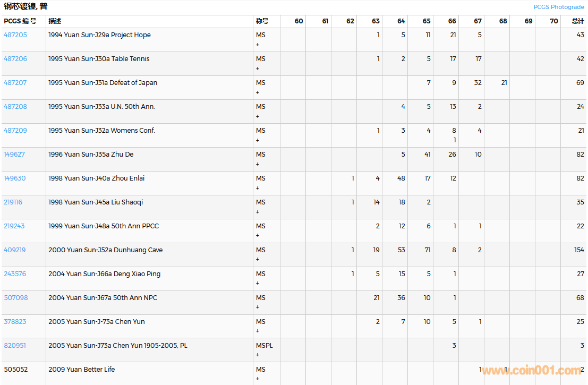Expand plus under Dunhuang Cave MS
The height and width of the screenshot is (385, 588).
coord(258,260)
